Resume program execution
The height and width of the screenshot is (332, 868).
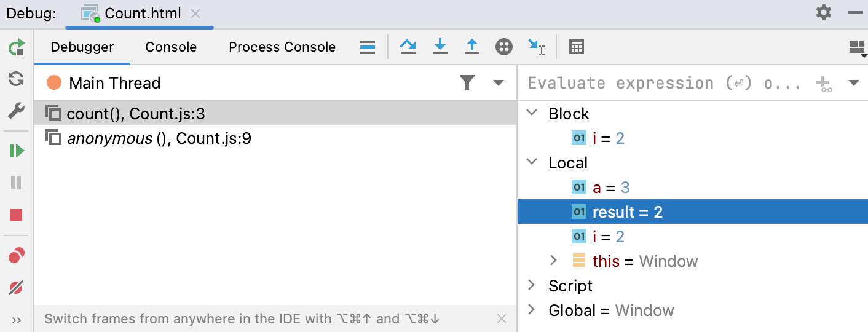(17, 151)
